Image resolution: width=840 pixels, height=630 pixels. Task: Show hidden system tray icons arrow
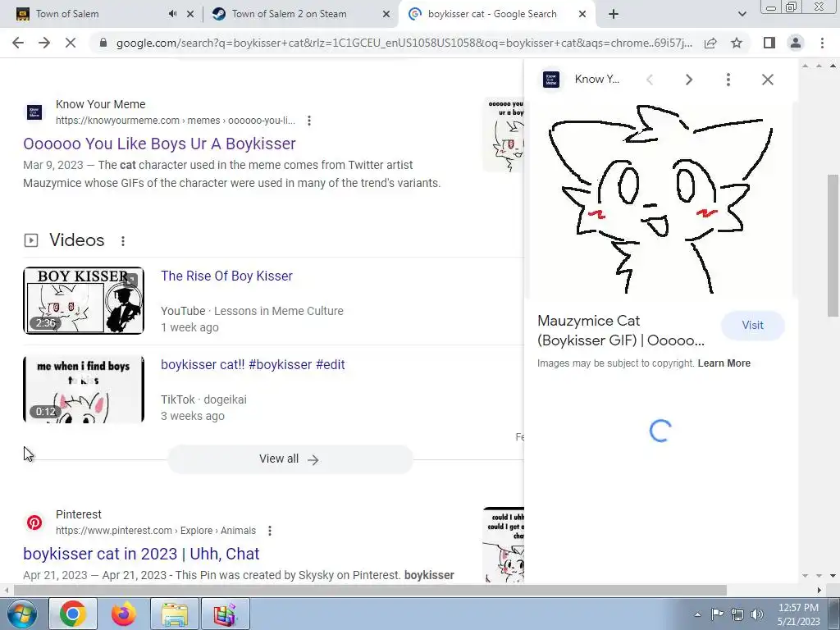[697, 614]
